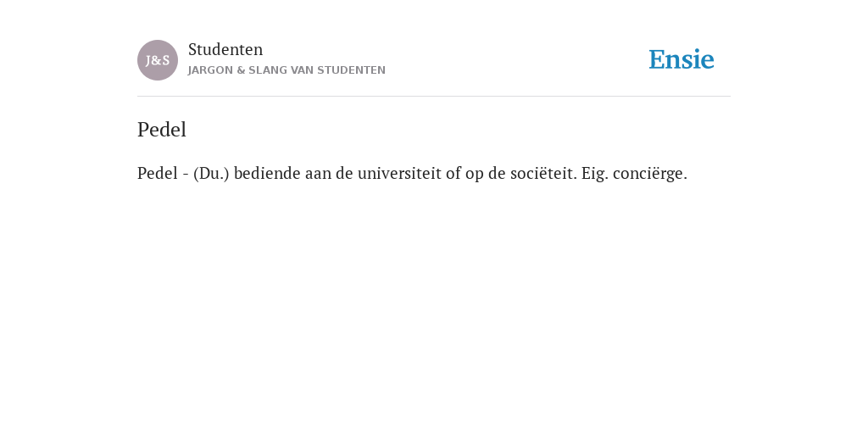Select the Studenten source title
This screenshot has width=868, height=434.
[x=225, y=49]
